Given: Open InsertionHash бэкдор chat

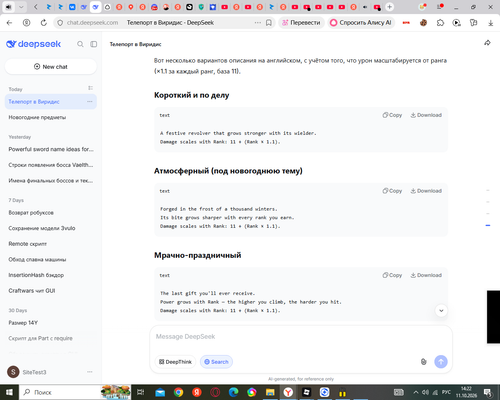Looking at the screenshot, I should coord(51,275).
